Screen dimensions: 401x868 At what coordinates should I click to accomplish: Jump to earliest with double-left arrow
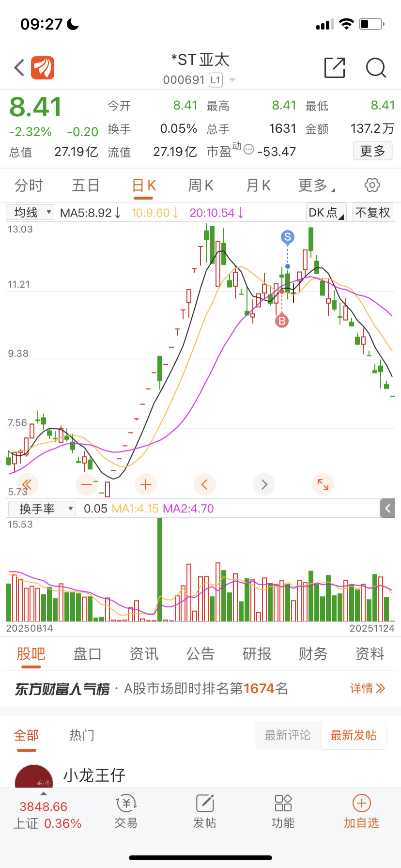coord(27,484)
